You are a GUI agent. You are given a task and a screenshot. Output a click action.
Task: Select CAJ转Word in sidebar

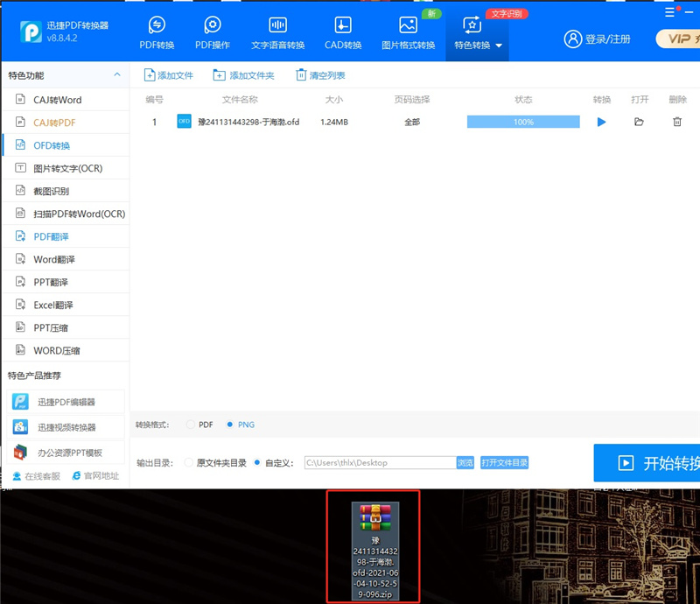click(x=66, y=100)
